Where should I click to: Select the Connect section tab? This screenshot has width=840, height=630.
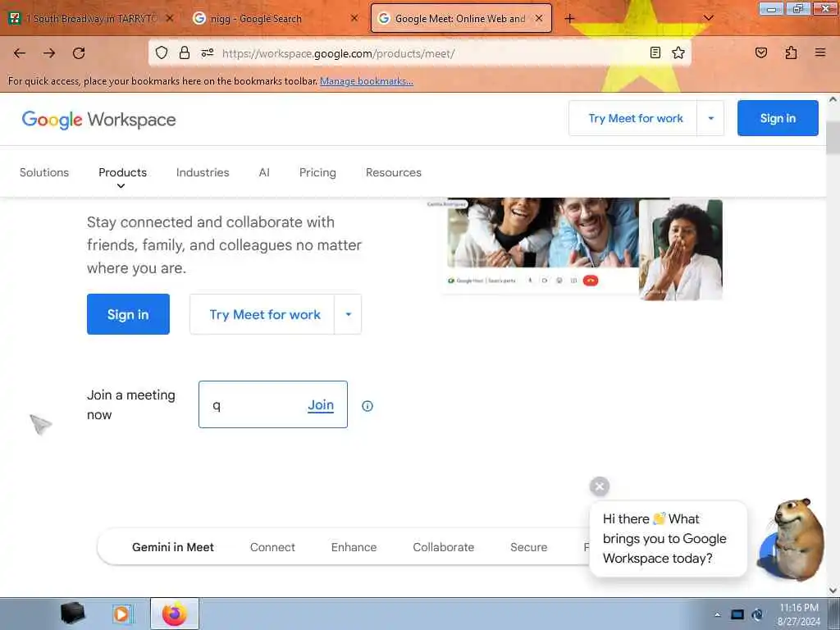pos(272,547)
